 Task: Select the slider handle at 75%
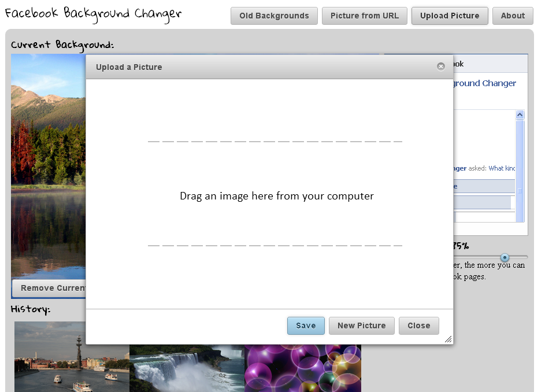[505, 258]
